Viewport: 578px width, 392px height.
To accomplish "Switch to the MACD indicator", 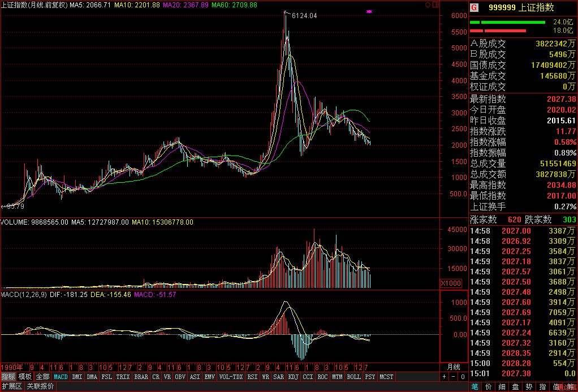I will tap(61, 377).
